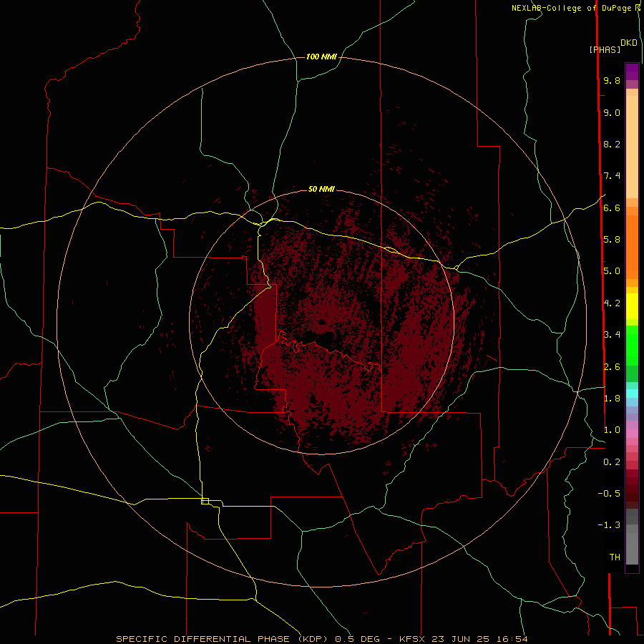Image resolution: width=644 pixels, height=644 pixels.
Task: Click the "100 NMI" range ring label
Action: (321, 57)
